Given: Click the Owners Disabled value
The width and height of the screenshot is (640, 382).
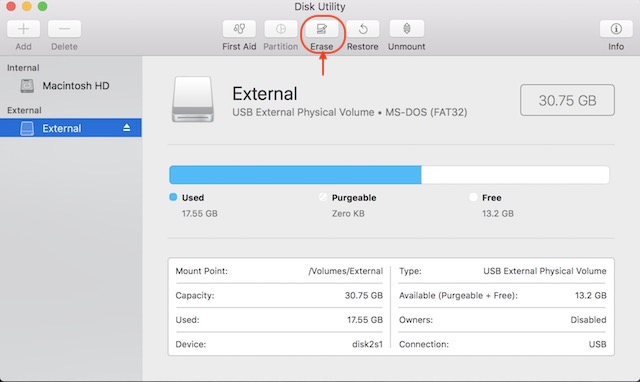Looking at the screenshot, I should coord(588,320).
